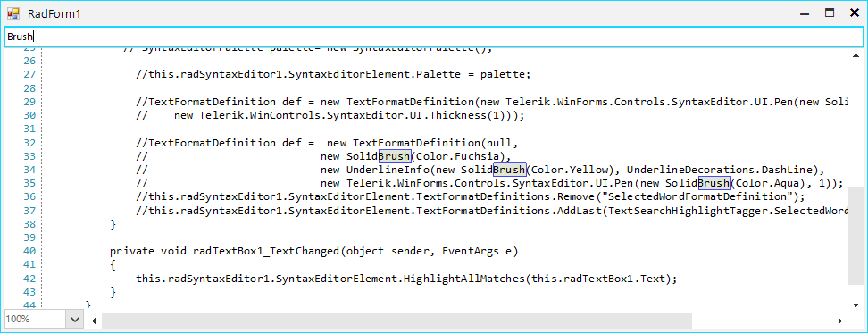Click line number 40 in the margin
Screen dimensions: 868x333
[x=29, y=251]
